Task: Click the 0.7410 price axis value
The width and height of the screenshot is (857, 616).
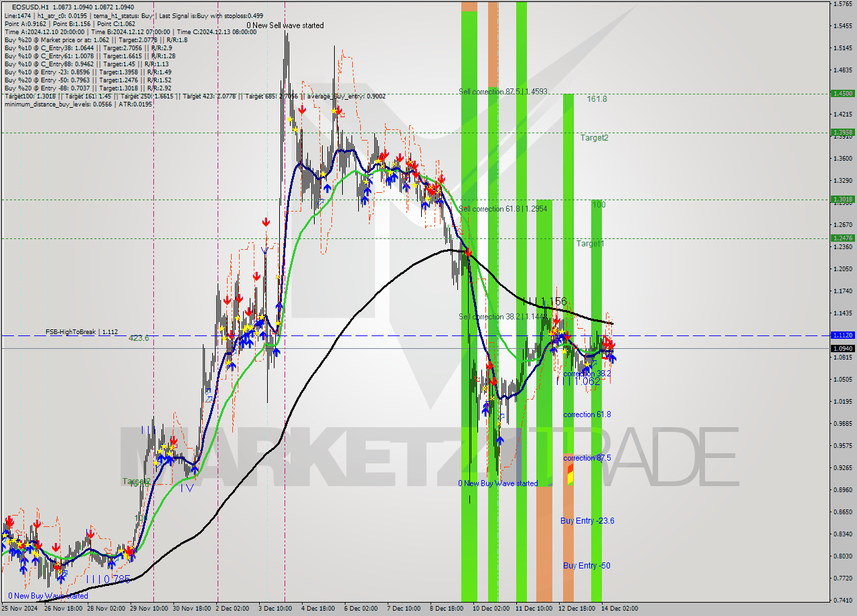Action: pos(842,601)
